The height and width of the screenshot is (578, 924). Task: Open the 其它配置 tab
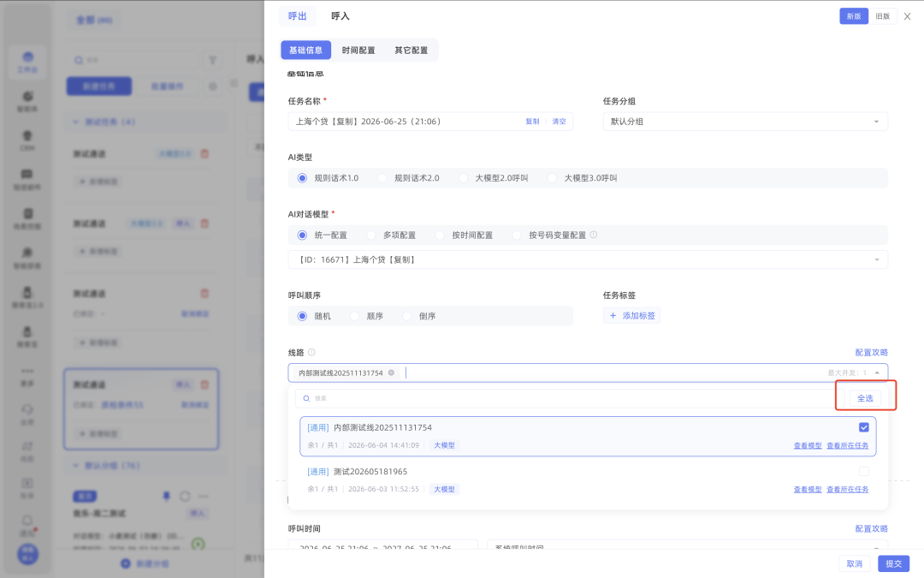(412, 51)
